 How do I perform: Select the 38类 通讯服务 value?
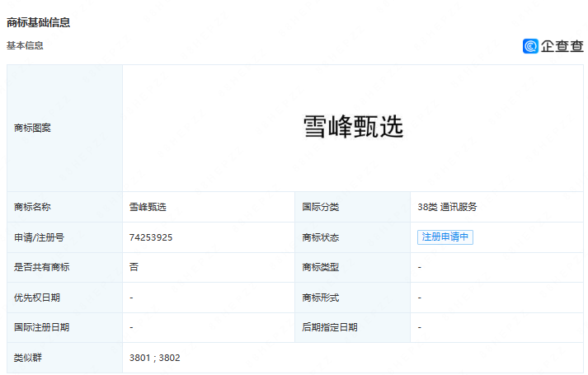click(447, 207)
